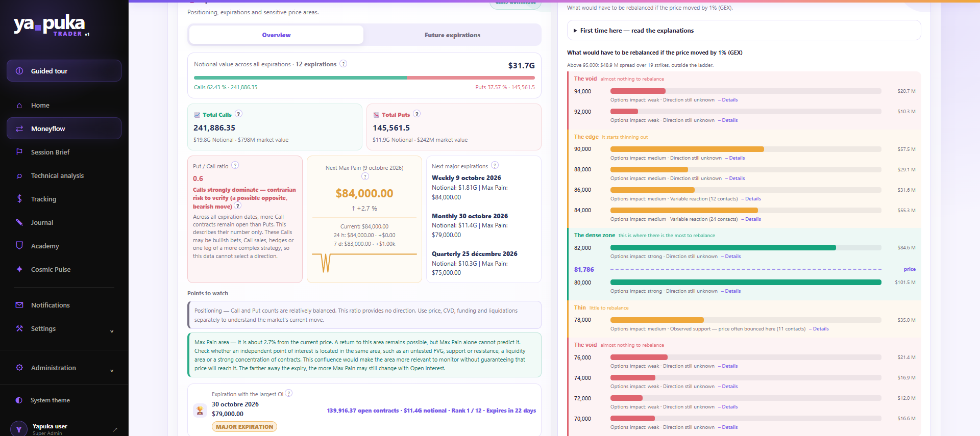Click the 80,000 strike green rebalance bar
This screenshot has height=436, width=980.
pyautogui.click(x=746, y=282)
